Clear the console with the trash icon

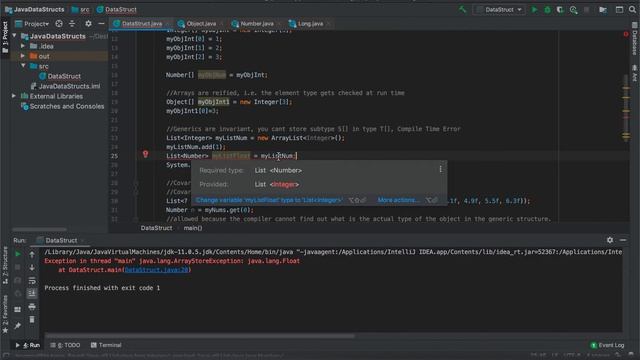[32, 320]
